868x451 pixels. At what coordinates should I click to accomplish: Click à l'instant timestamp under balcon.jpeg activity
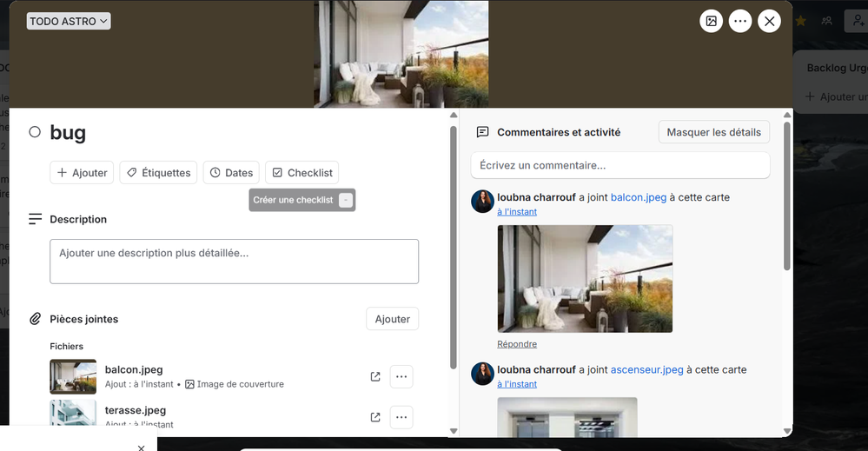[x=517, y=212]
